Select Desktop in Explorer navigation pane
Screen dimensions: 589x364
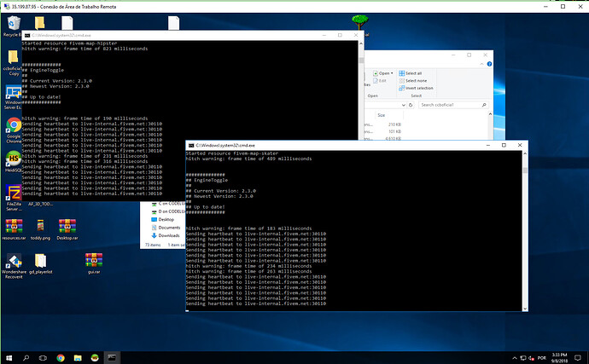point(166,219)
